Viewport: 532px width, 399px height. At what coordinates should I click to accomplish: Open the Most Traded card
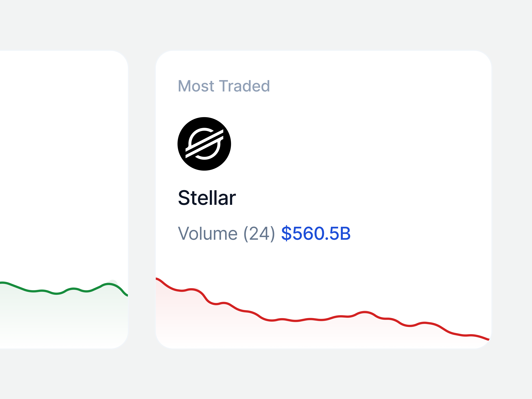tap(324, 200)
